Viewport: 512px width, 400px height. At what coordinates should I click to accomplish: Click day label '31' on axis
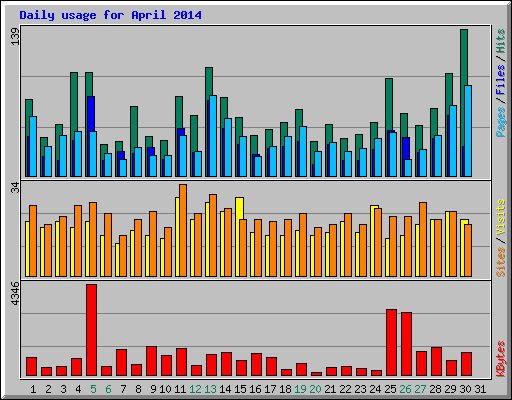pyautogui.click(x=480, y=389)
